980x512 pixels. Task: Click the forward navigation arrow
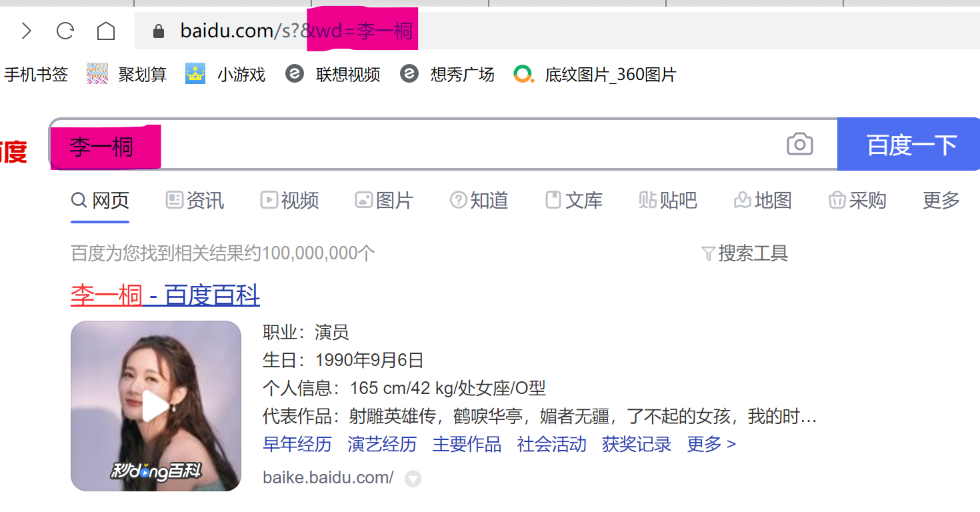coord(27,30)
